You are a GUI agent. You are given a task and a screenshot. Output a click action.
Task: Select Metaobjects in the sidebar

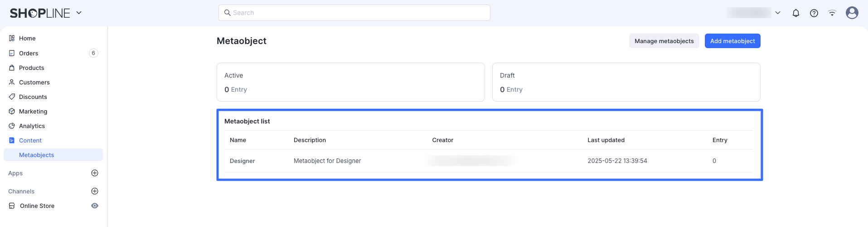click(36, 155)
